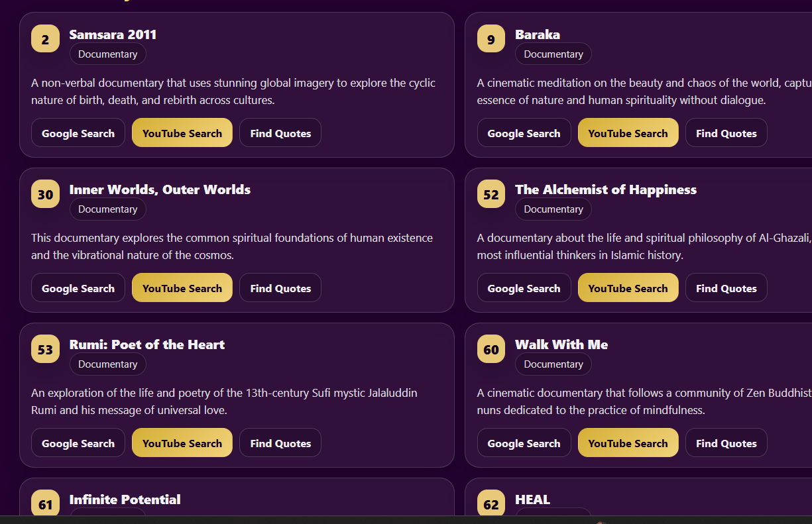Google Search Walk With Me
812x524 pixels.
[524, 443]
